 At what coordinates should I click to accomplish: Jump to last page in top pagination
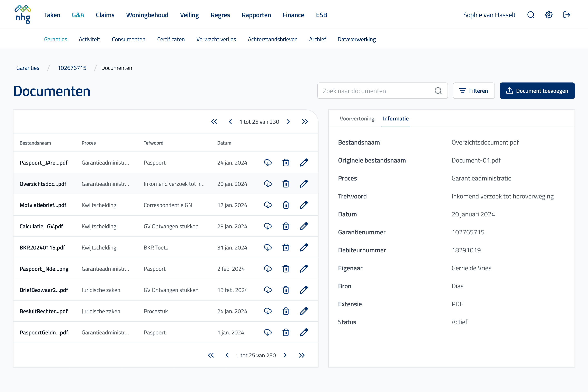305,122
